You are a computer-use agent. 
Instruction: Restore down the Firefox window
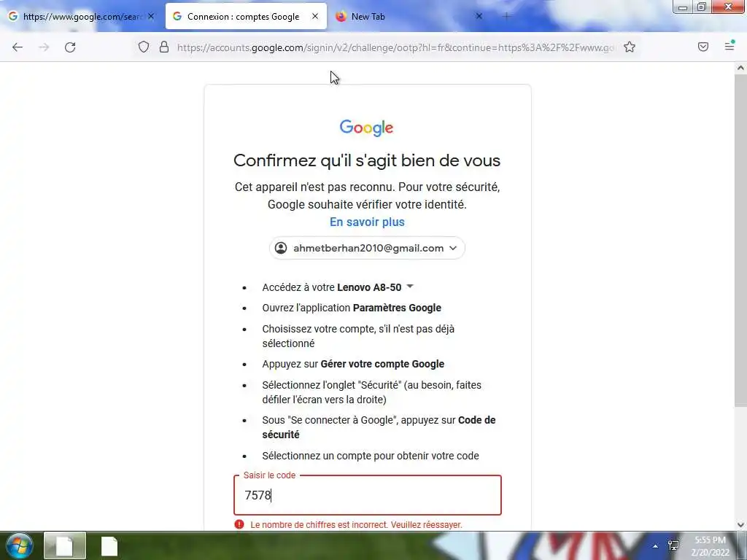pyautogui.click(x=702, y=7)
